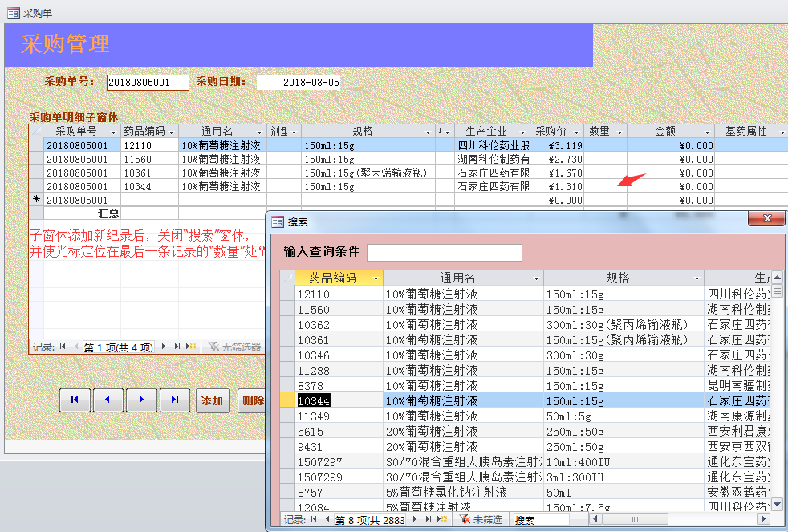788x532 pixels.
Task: Click the 采购日期 field showing 2018-08-05
Action: tap(299, 83)
